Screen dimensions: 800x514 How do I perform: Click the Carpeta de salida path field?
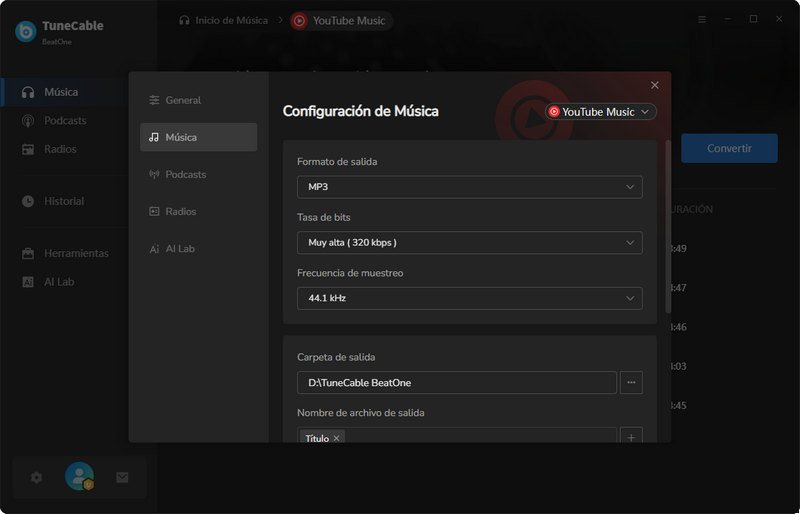[x=456, y=382]
